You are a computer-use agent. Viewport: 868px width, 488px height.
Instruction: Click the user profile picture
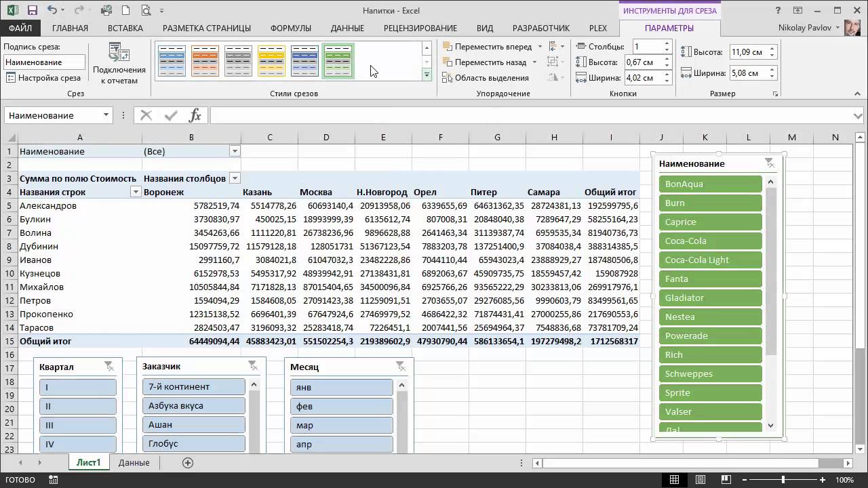[x=852, y=28]
